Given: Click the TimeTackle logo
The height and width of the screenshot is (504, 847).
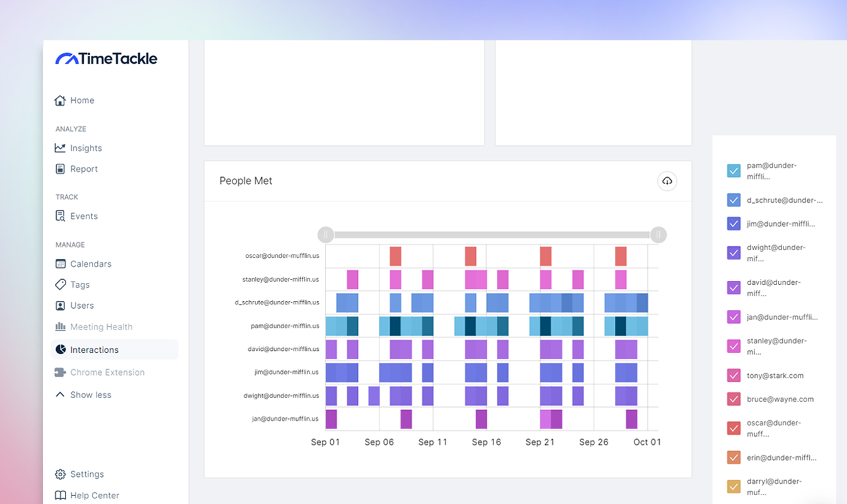Looking at the screenshot, I should point(107,59).
